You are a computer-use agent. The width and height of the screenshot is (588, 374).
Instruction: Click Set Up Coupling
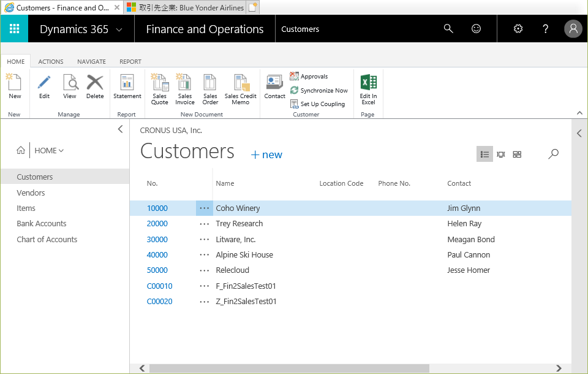318,104
